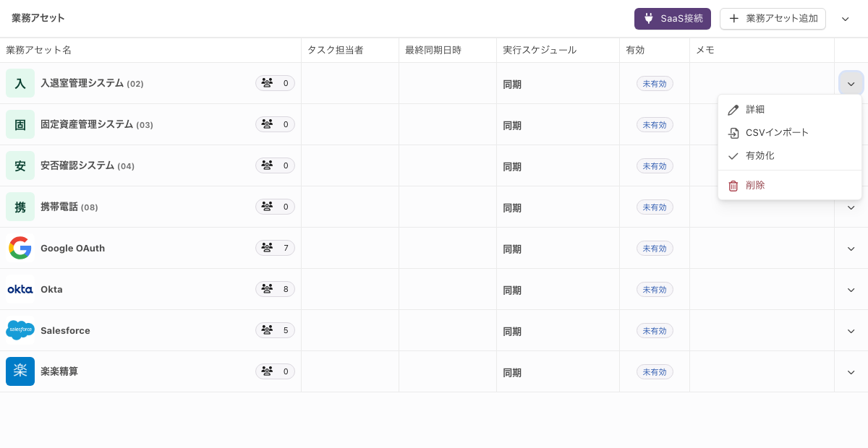The width and height of the screenshot is (868, 448).
Task: Click the 8 users badge for Okta
Action: pos(275,289)
